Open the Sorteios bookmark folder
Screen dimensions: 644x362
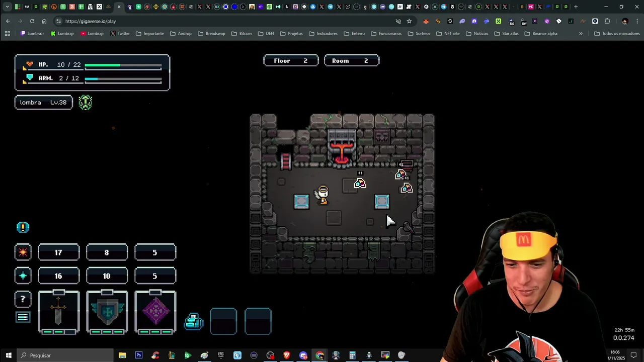click(x=419, y=34)
